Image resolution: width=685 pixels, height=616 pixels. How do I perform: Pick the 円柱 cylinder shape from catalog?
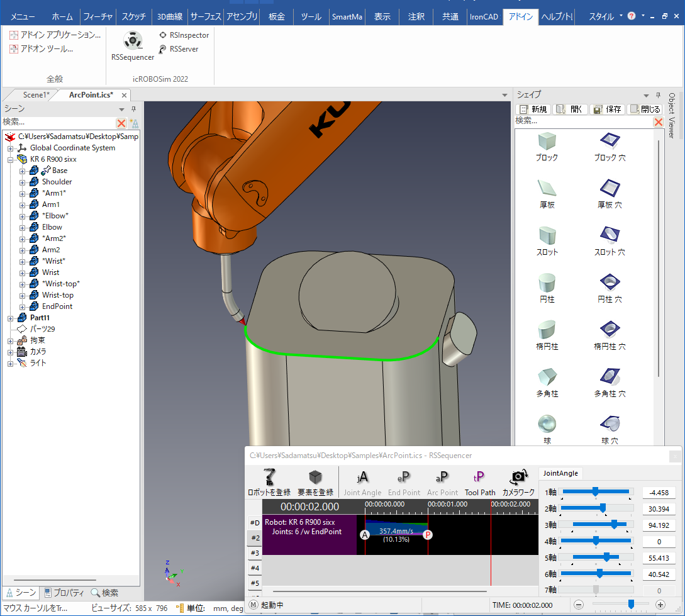(x=547, y=281)
